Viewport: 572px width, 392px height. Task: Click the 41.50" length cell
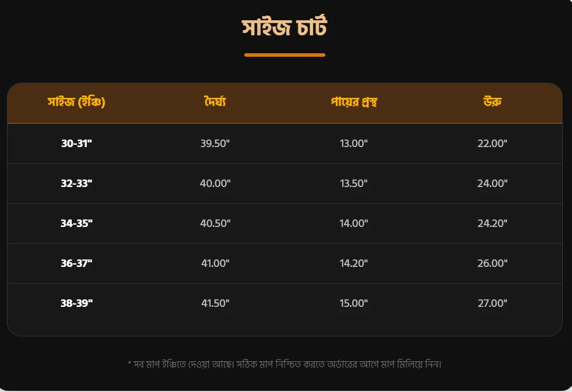point(215,303)
